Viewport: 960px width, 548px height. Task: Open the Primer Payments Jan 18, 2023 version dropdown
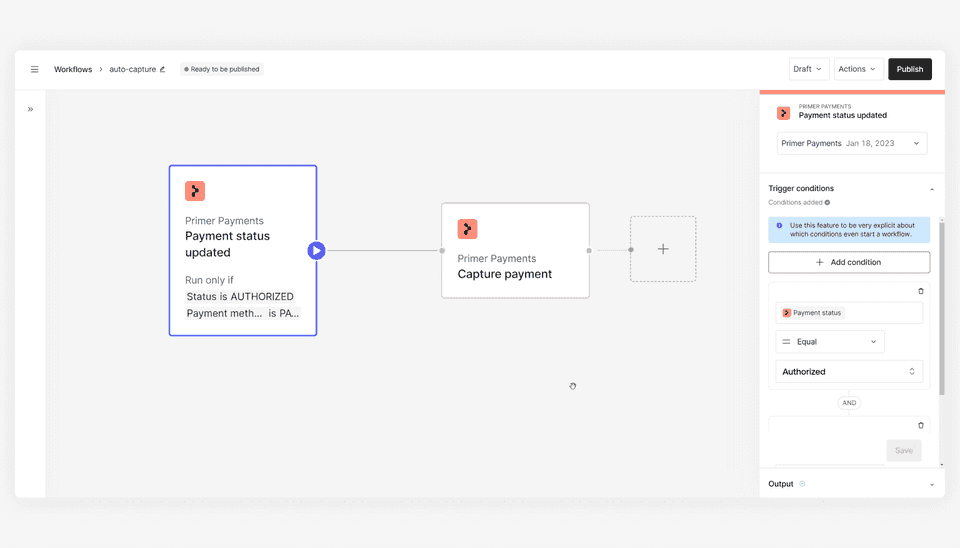click(x=852, y=143)
